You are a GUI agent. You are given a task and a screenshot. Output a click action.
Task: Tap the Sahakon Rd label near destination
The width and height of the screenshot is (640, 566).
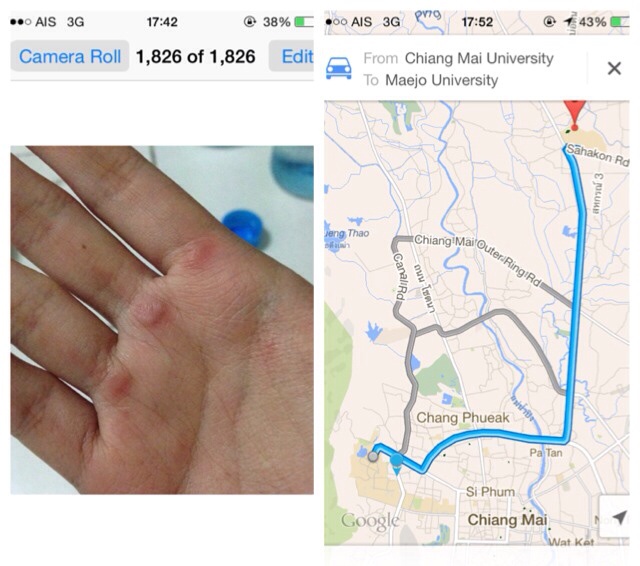point(598,156)
